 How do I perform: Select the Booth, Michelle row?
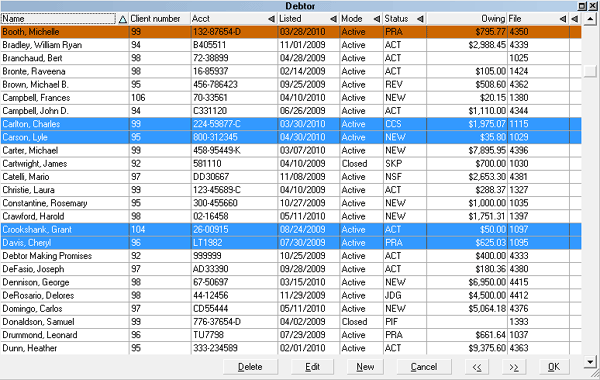(x=291, y=32)
